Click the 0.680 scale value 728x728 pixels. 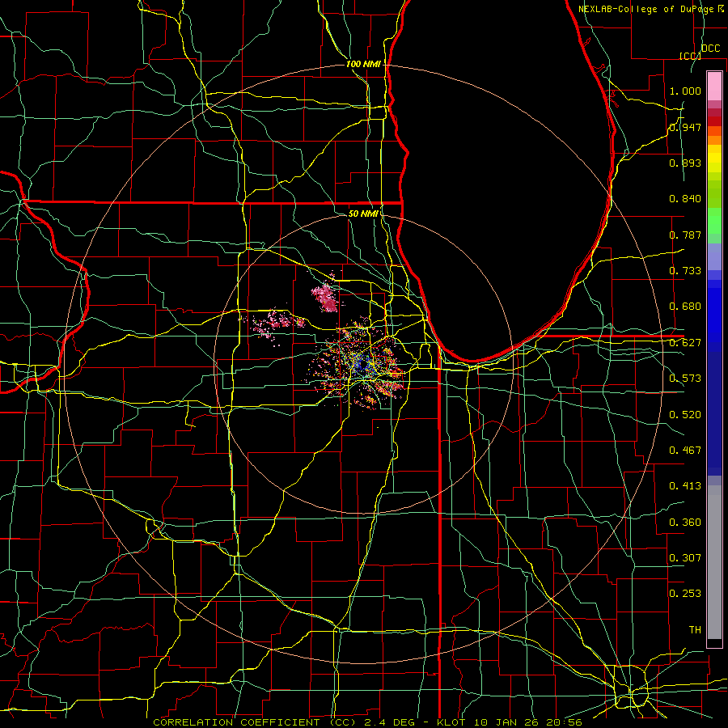pyautogui.click(x=685, y=307)
